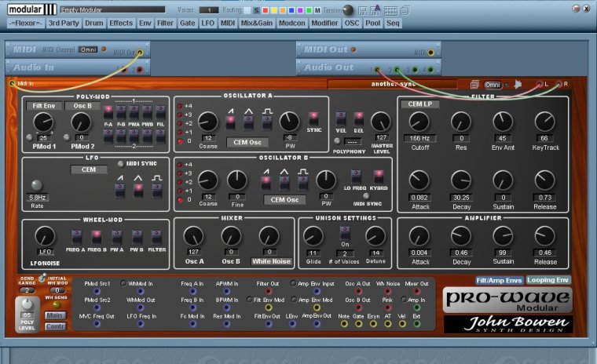This screenshot has height=364, width=597.
Task: Open the Omni channel selector on Pro-Wave header
Action: 493,85
